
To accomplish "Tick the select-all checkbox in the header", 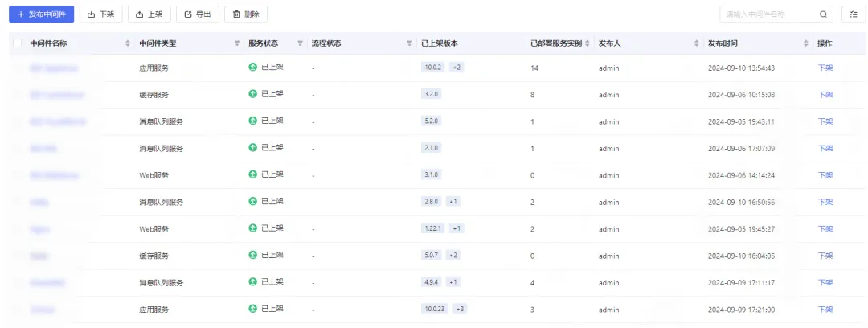I will point(18,43).
